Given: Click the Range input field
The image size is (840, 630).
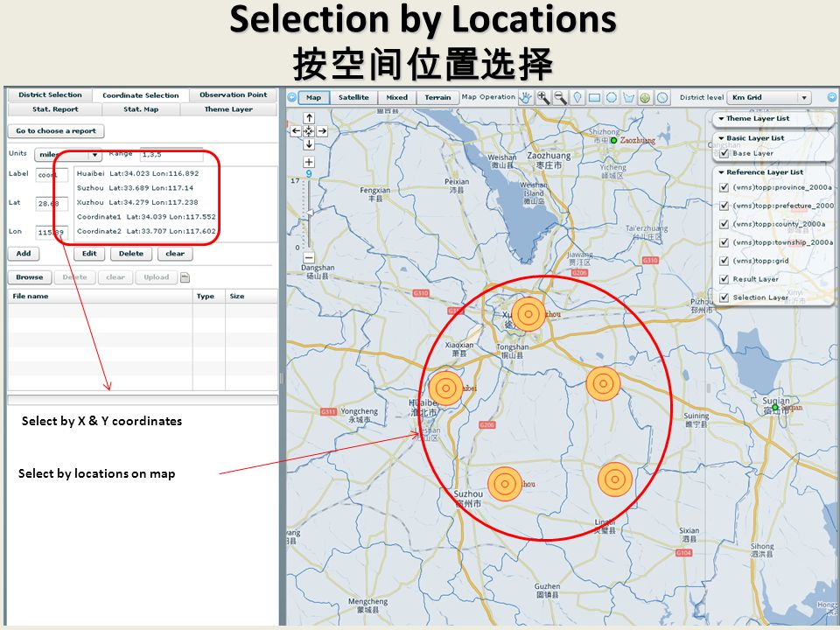Looking at the screenshot, I should (x=171, y=154).
